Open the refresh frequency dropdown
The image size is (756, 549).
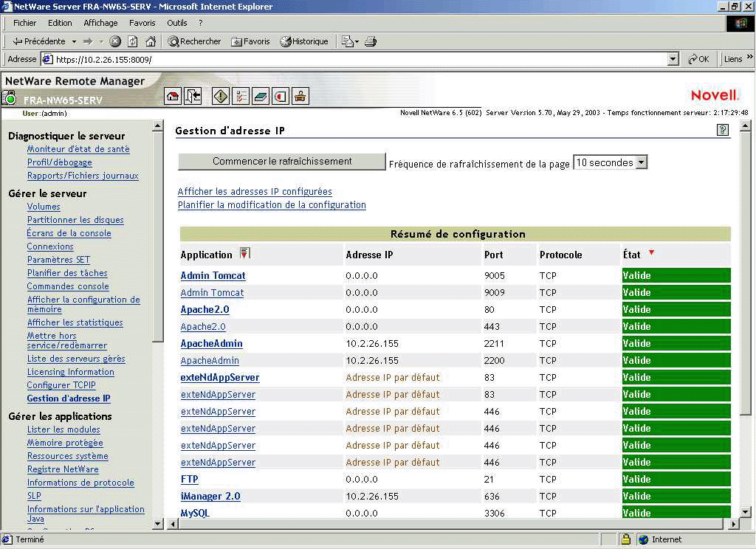tap(641, 162)
